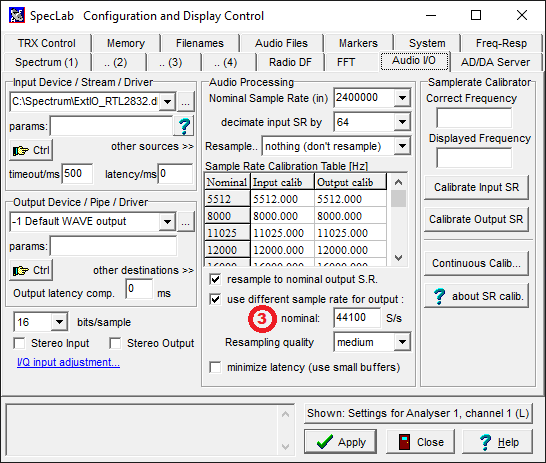The width and height of the screenshot is (546, 463).
Task: Switch to Markers tab
Action: [358, 43]
